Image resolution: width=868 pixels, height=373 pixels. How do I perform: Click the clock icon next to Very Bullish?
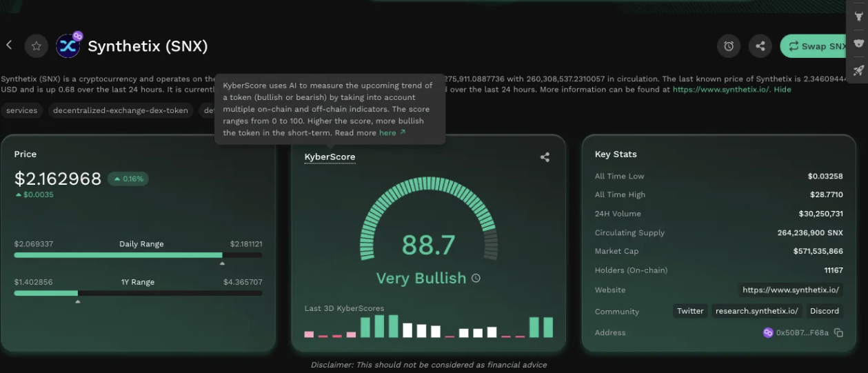click(476, 279)
